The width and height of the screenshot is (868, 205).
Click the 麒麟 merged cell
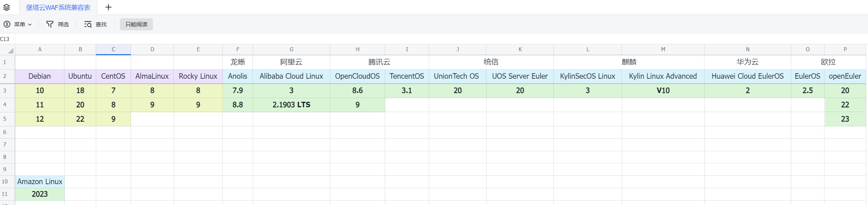coord(629,62)
